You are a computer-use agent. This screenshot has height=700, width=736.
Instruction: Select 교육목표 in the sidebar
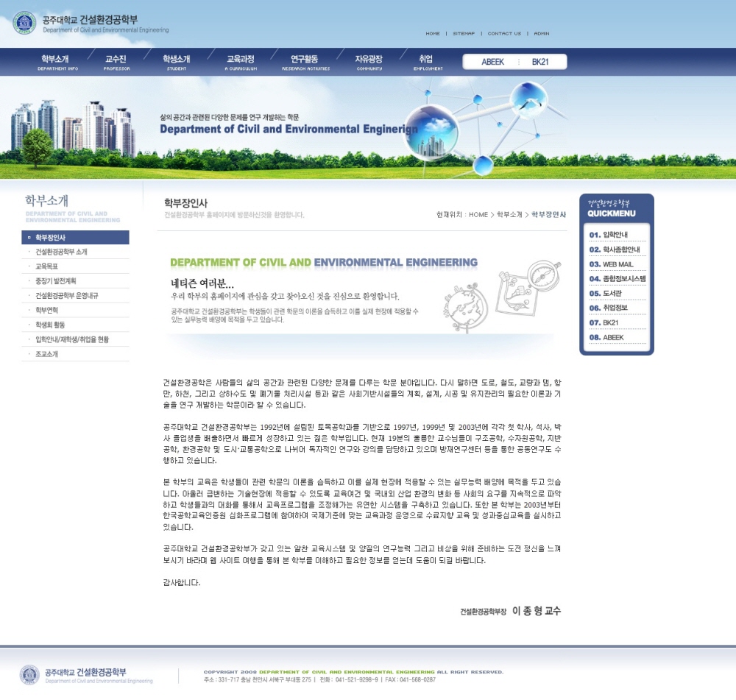coord(46,266)
